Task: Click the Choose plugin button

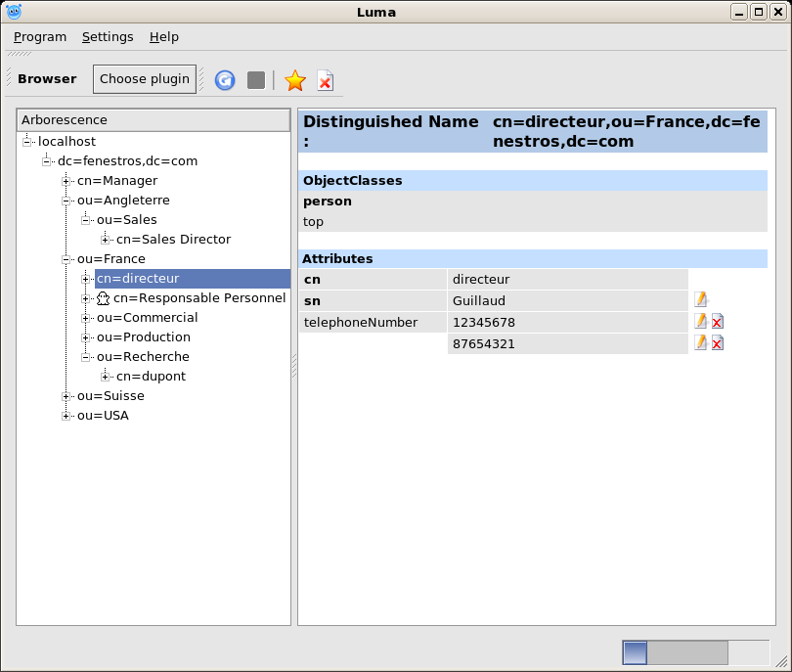Action: click(145, 79)
